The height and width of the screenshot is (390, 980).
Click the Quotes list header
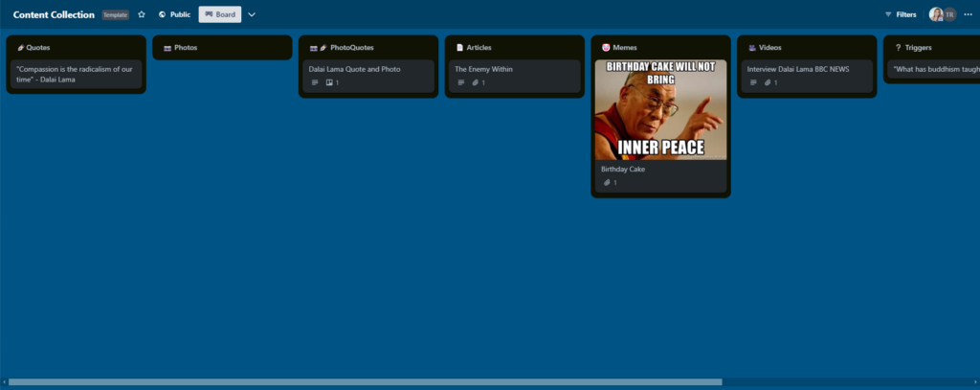point(38,48)
